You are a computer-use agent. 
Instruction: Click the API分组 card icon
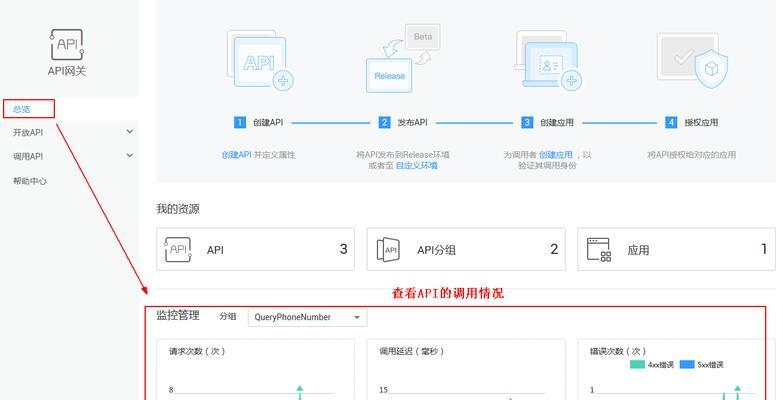388,250
